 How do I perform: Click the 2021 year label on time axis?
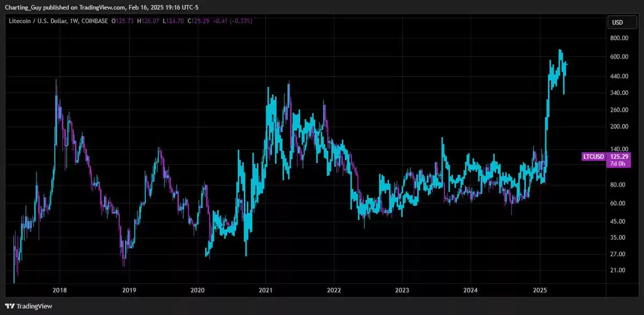tap(265, 290)
